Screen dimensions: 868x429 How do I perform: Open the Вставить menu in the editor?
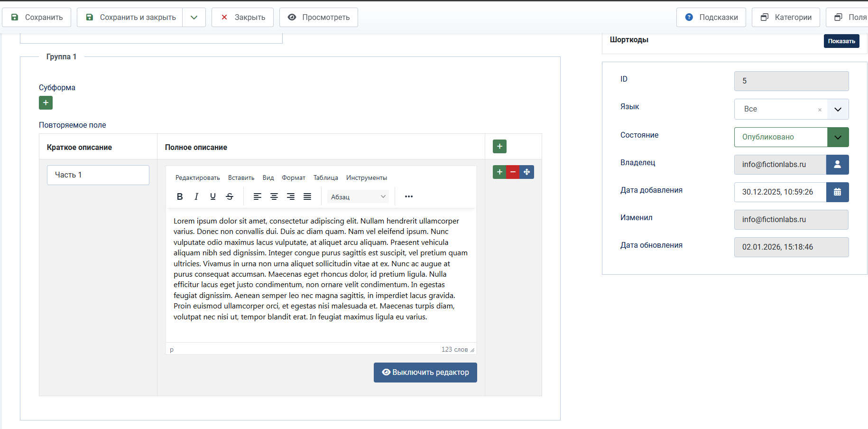coord(241,178)
